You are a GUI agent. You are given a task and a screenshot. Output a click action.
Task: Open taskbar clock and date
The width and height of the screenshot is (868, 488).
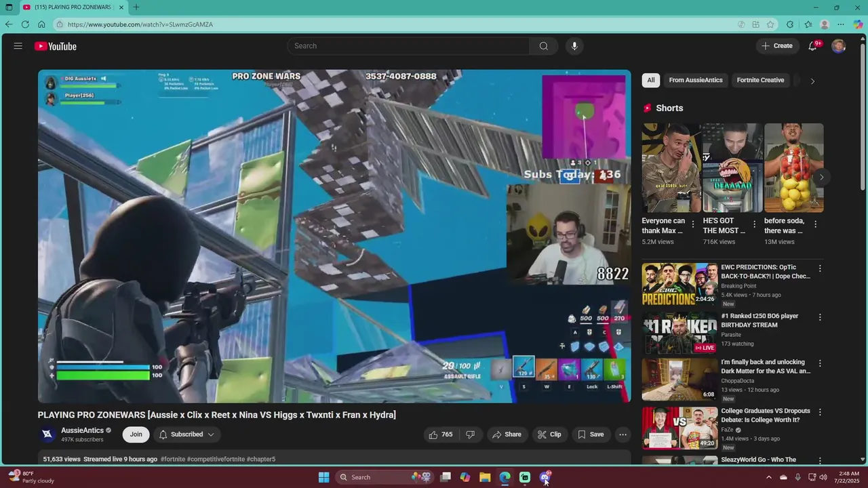point(848,477)
